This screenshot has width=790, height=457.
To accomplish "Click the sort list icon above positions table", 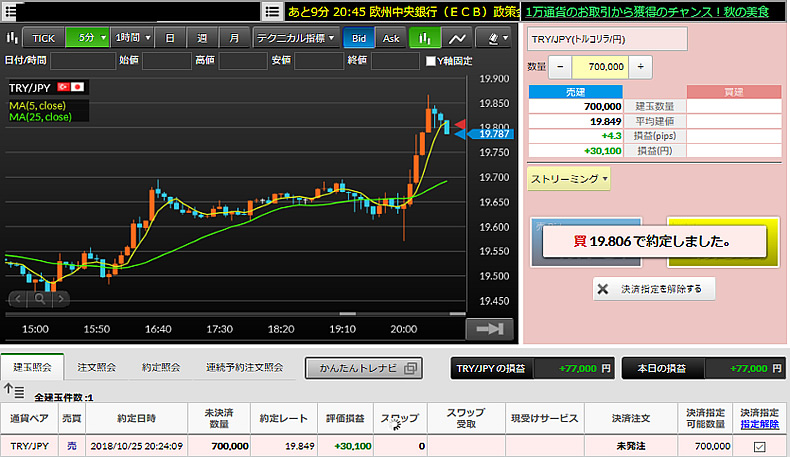I will click(x=14, y=390).
